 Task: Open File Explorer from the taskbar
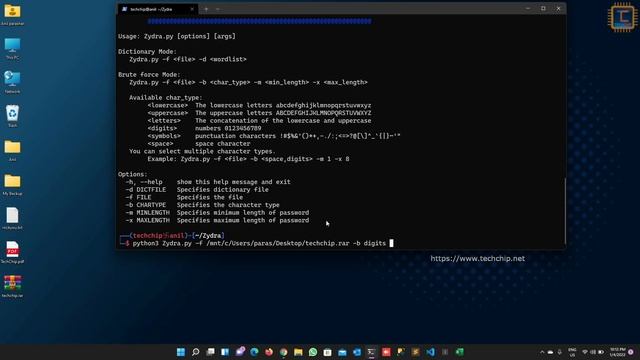click(298, 352)
